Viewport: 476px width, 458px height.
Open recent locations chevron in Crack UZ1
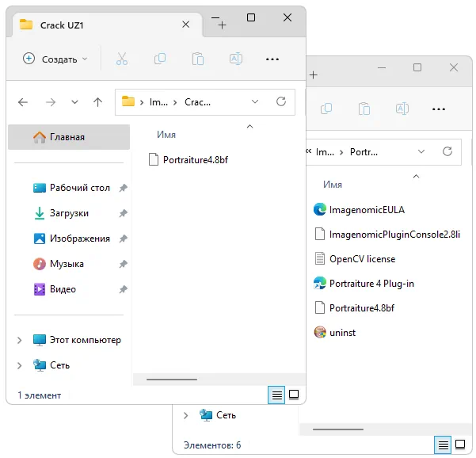pyautogui.click(x=74, y=102)
